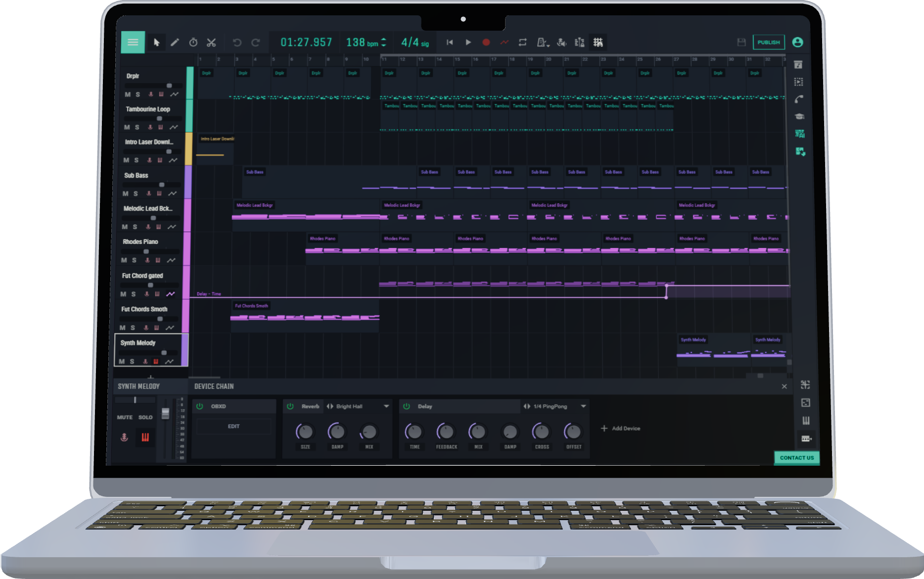Select the Fut Chords Smoth track header
Screen dimensions: 924x579
[x=153, y=317]
